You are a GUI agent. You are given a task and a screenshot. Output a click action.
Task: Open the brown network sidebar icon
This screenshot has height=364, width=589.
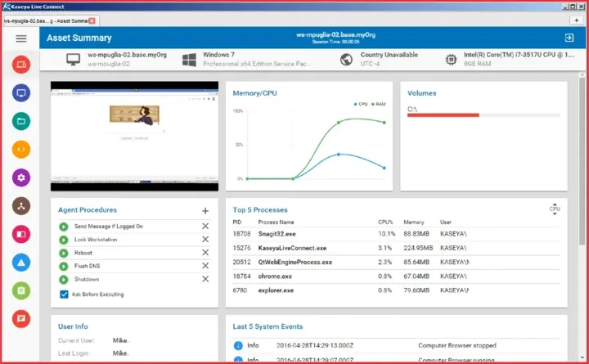[21, 206]
